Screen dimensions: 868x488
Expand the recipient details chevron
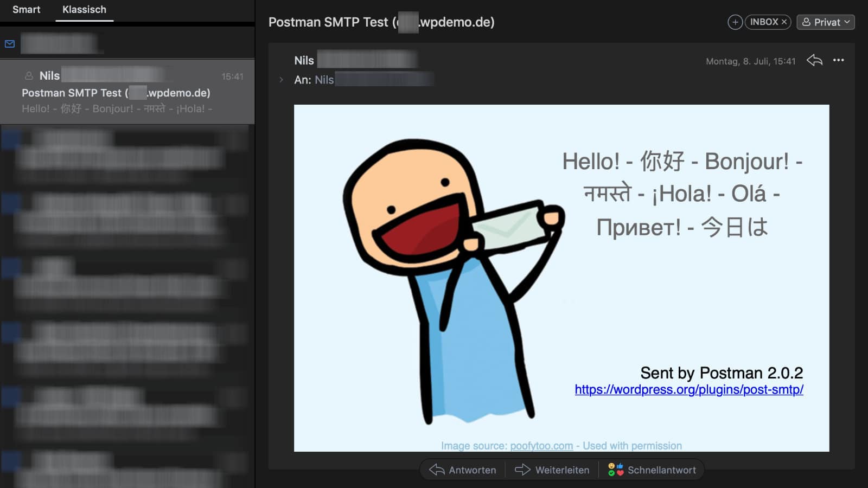281,80
